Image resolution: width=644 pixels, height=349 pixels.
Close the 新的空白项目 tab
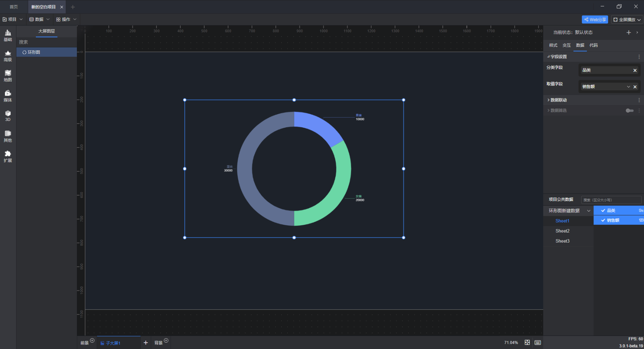coord(62,7)
